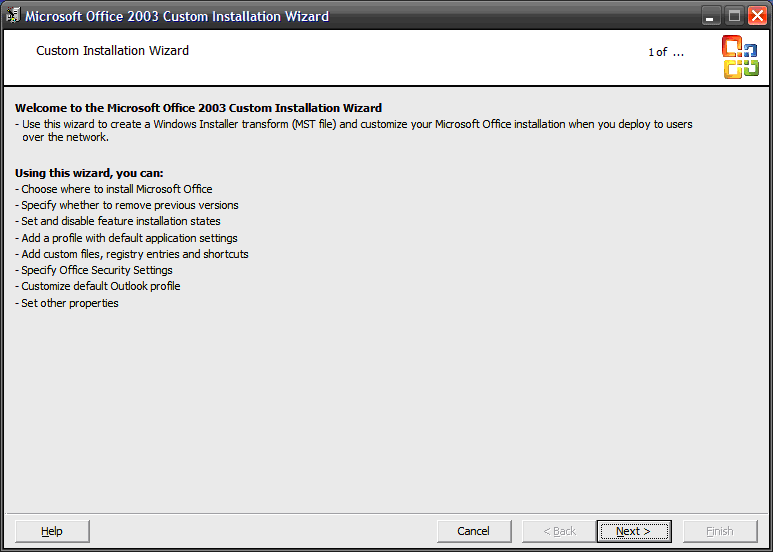Click the "Custom Installation Wizard" header title

[112, 51]
